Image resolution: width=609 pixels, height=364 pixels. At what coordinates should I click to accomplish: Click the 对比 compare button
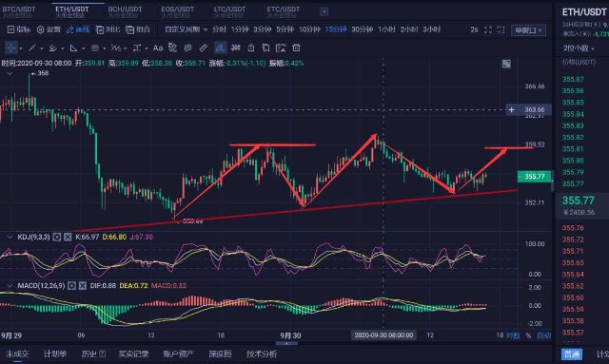point(108,29)
